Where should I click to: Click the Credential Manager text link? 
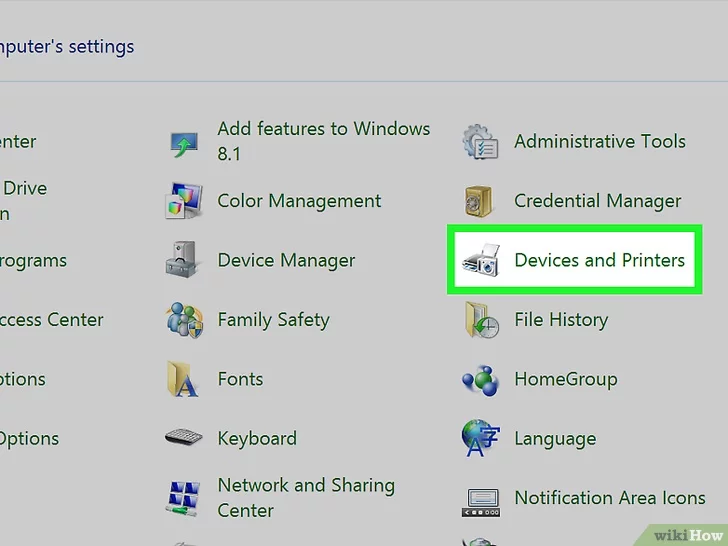[597, 202]
